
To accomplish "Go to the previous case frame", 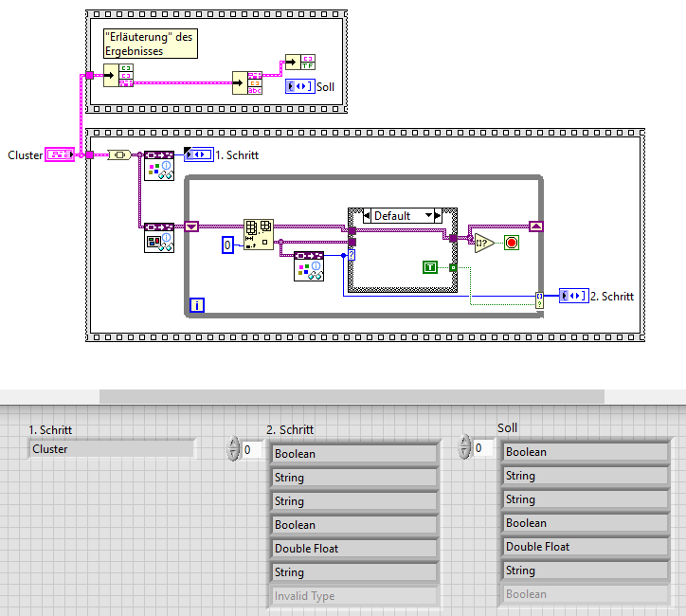I will click(367, 216).
